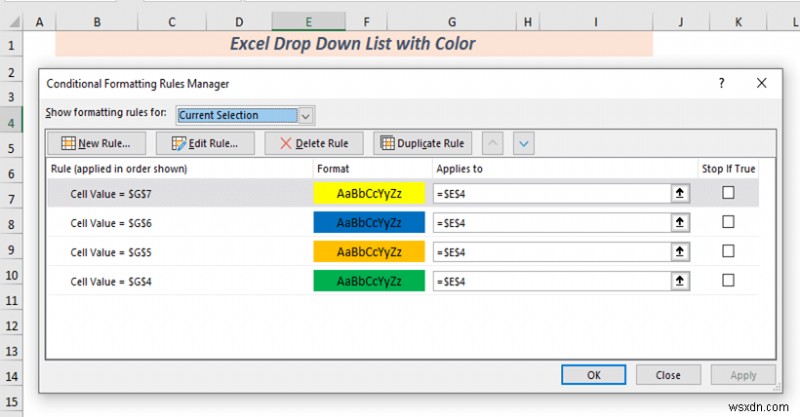Click the blue format preview swatch
The width and height of the screenshot is (800, 417).
click(369, 223)
